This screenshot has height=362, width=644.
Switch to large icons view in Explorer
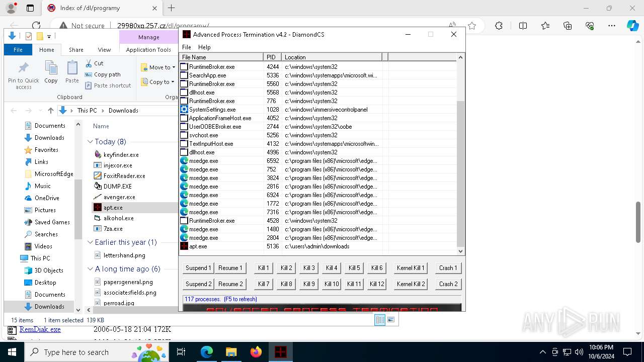click(391, 320)
